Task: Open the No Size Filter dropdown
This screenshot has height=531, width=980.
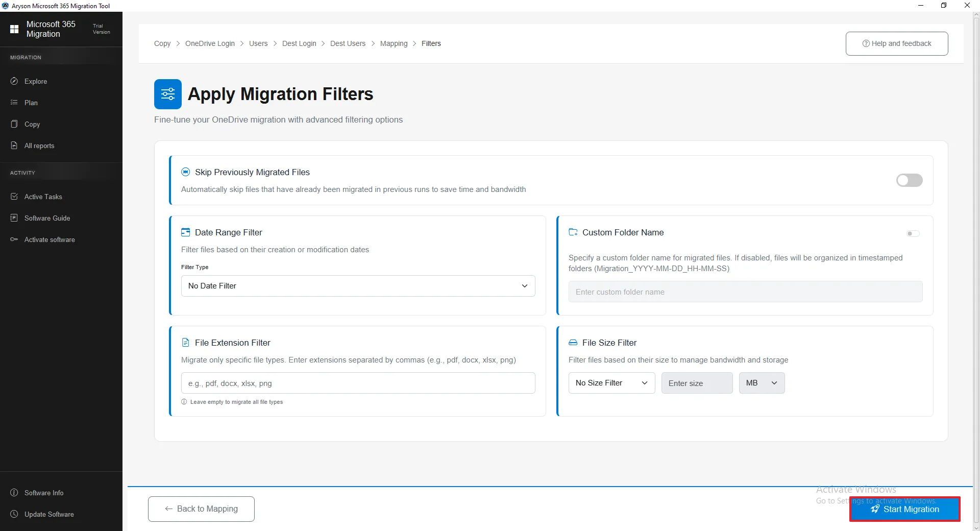Action: [611, 383]
